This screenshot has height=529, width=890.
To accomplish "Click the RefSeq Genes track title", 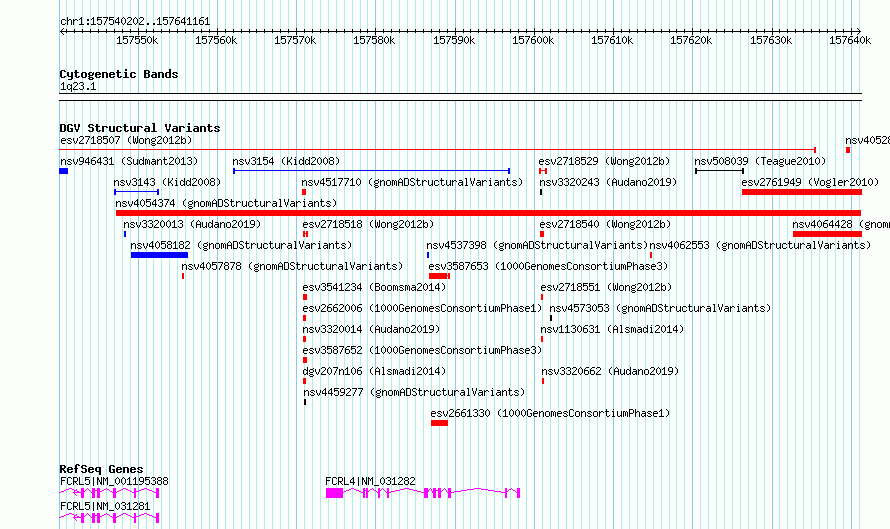I will [x=102, y=469].
